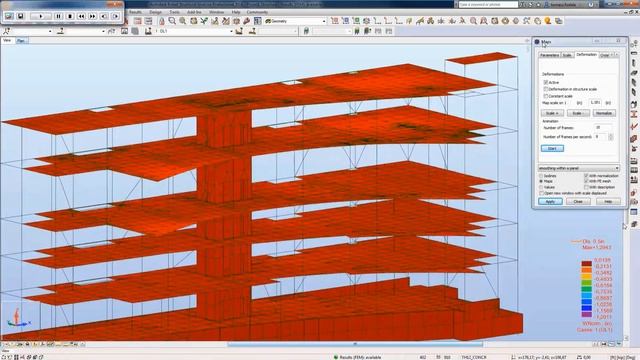Select the Isolines radio button
The image size is (640, 360).
[x=541, y=176]
